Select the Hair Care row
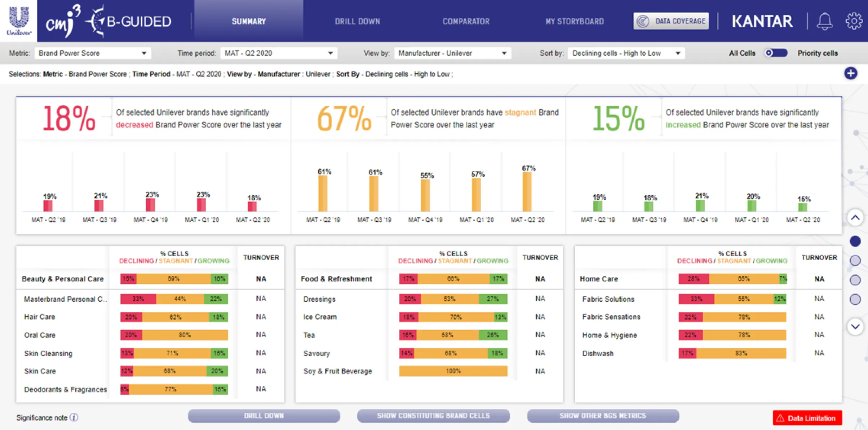868x430 pixels. 150,317
